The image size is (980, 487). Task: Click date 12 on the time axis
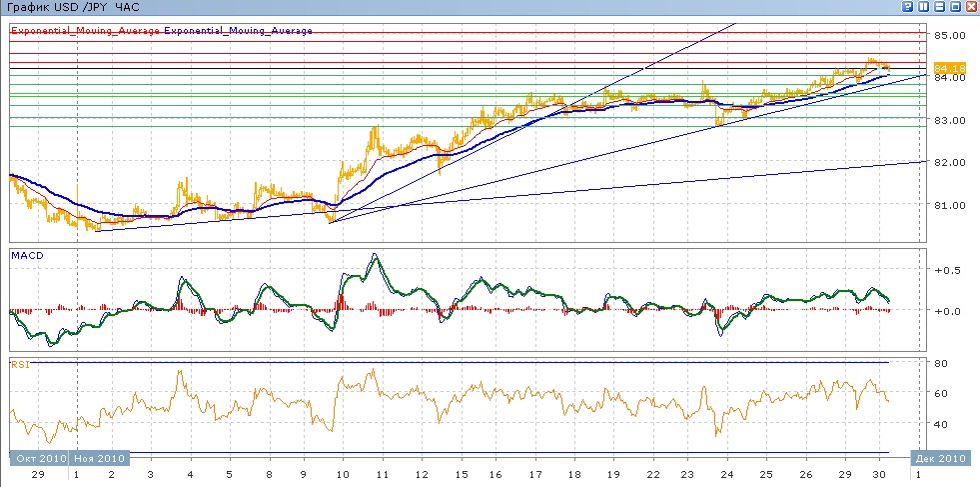pyautogui.click(x=421, y=475)
